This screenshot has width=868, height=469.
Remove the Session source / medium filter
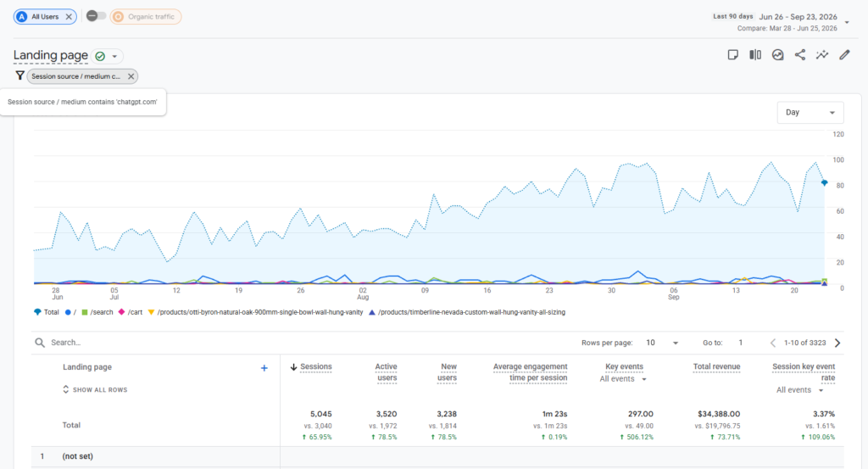tap(131, 76)
